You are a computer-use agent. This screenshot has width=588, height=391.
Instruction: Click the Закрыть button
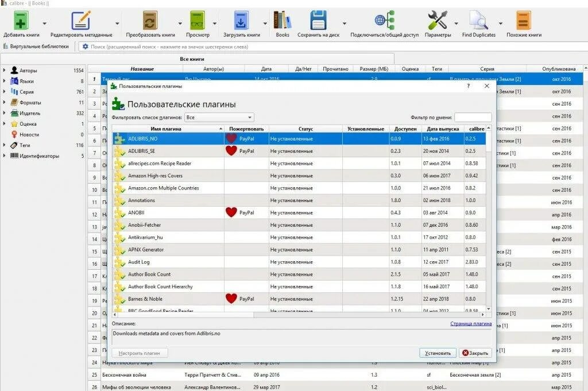[x=475, y=353]
